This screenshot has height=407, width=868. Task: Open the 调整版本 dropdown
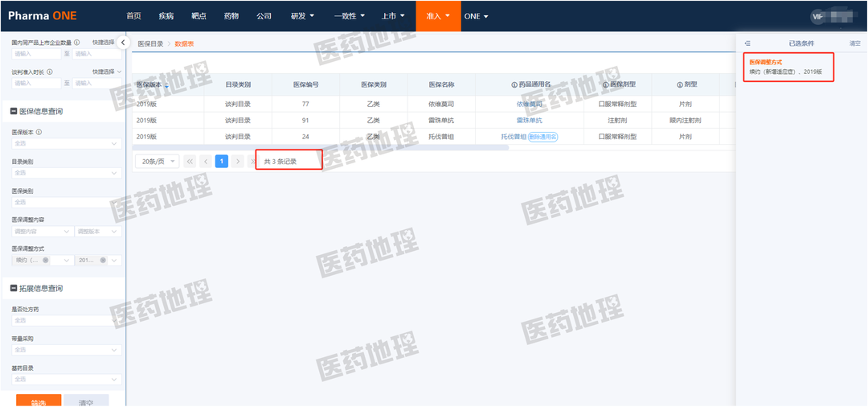99,232
